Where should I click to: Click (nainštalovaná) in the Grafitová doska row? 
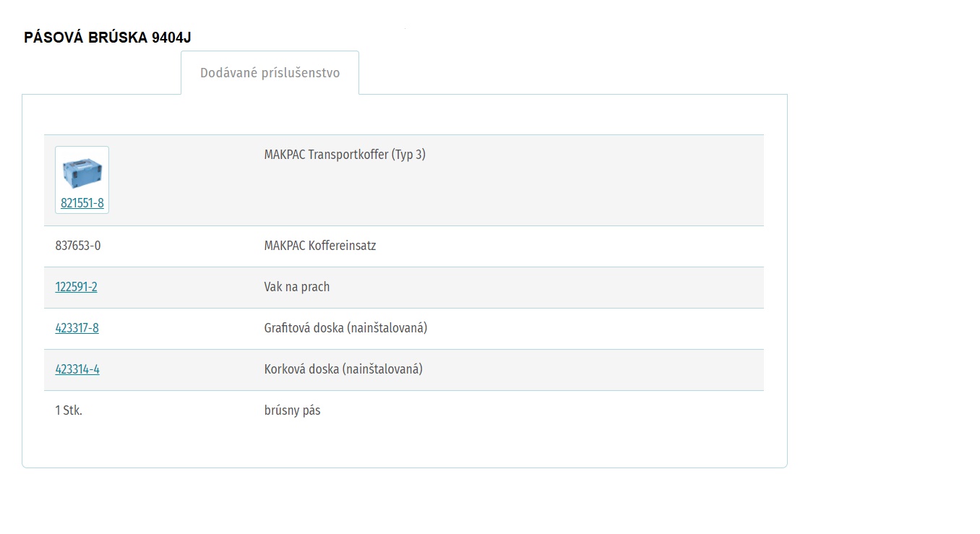(x=387, y=328)
